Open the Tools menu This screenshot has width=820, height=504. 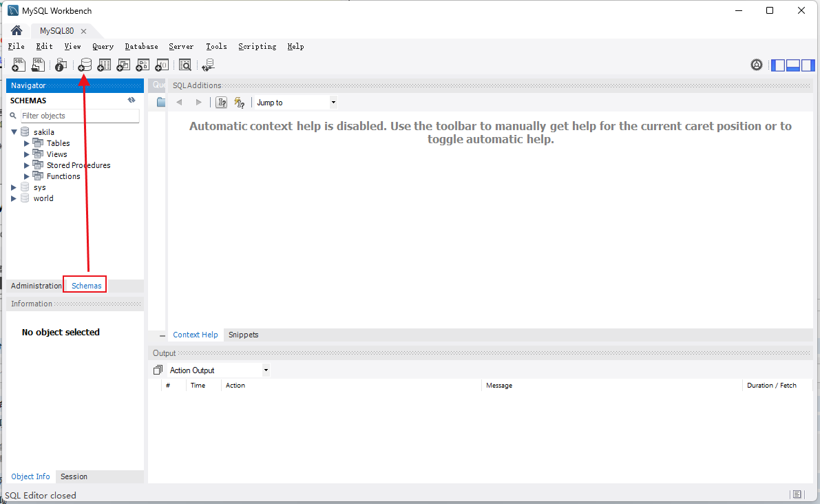point(216,47)
